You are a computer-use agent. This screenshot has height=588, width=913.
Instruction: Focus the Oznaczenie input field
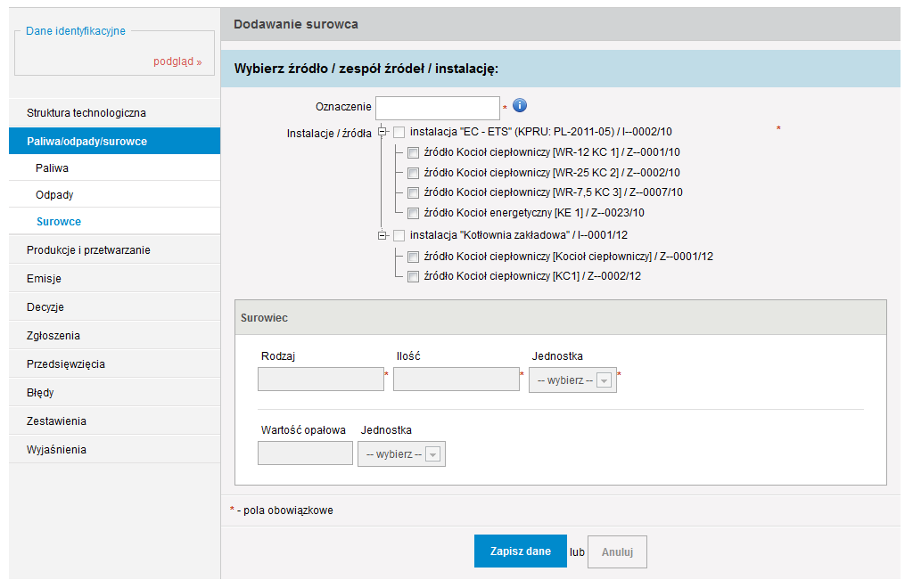click(438, 108)
